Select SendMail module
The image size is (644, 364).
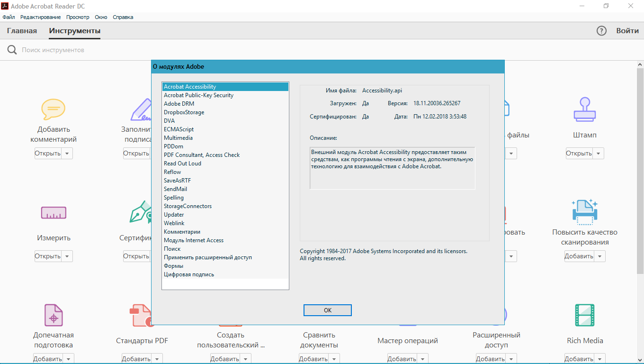[x=225, y=189]
